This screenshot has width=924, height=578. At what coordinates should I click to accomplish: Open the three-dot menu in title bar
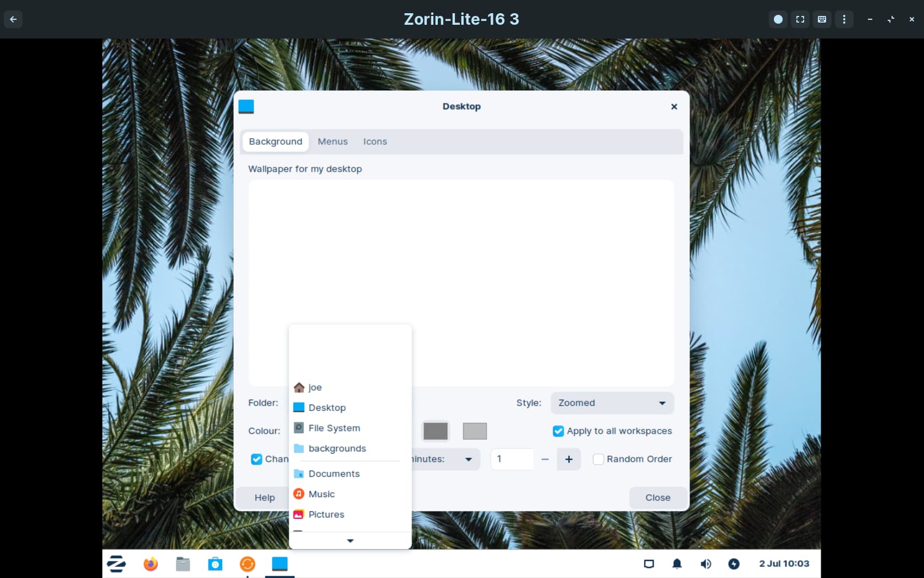click(x=844, y=19)
